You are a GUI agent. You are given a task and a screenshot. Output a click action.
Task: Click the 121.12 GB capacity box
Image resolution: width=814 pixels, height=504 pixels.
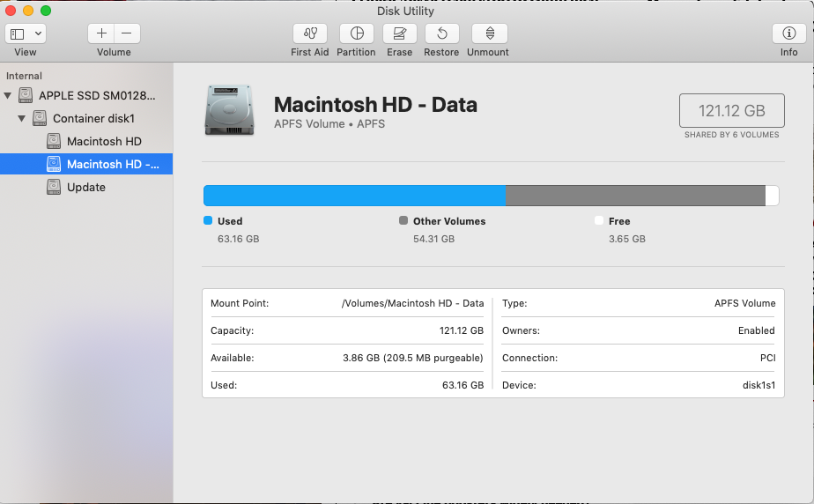(x=732, y=110)
